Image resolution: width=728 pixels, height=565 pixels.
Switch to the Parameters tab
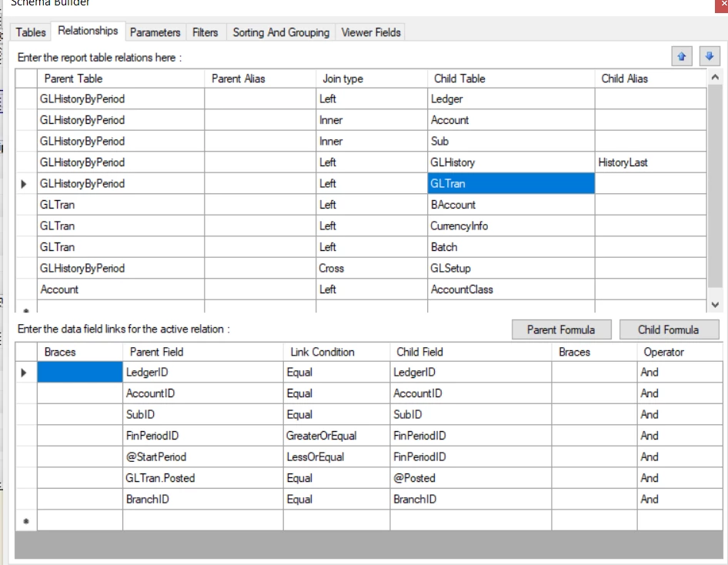(155, 32)
